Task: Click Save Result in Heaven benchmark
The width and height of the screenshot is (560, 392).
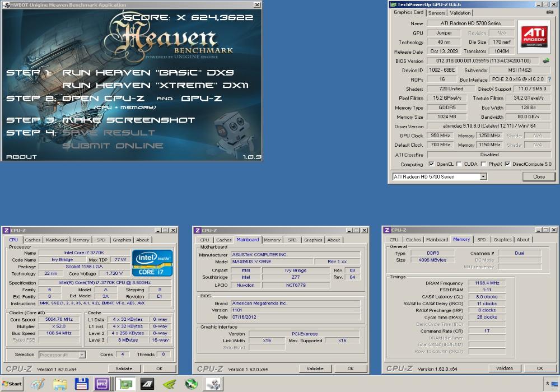Action: [109, 133]
